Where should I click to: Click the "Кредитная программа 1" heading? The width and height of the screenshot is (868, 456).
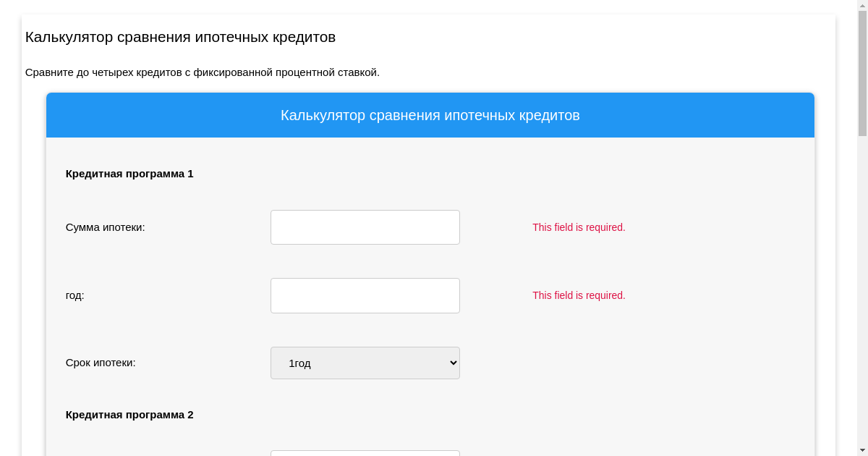click(129, 174)
